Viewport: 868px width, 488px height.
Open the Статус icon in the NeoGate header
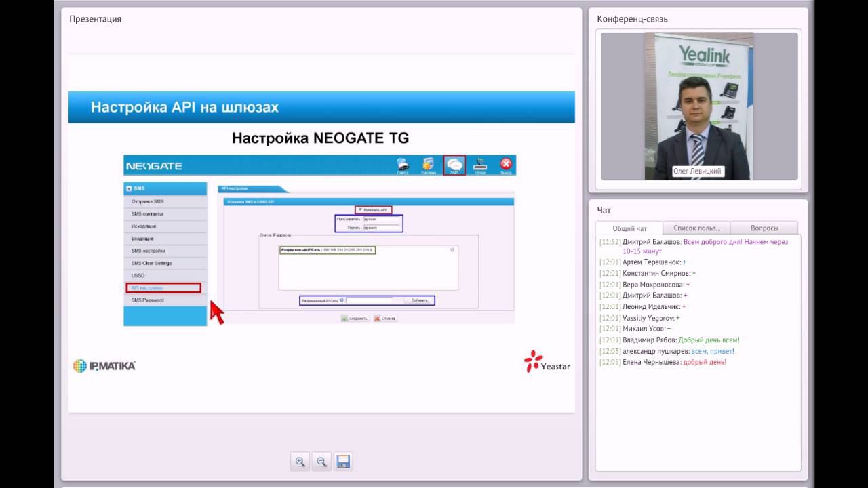tap(403, 166)
